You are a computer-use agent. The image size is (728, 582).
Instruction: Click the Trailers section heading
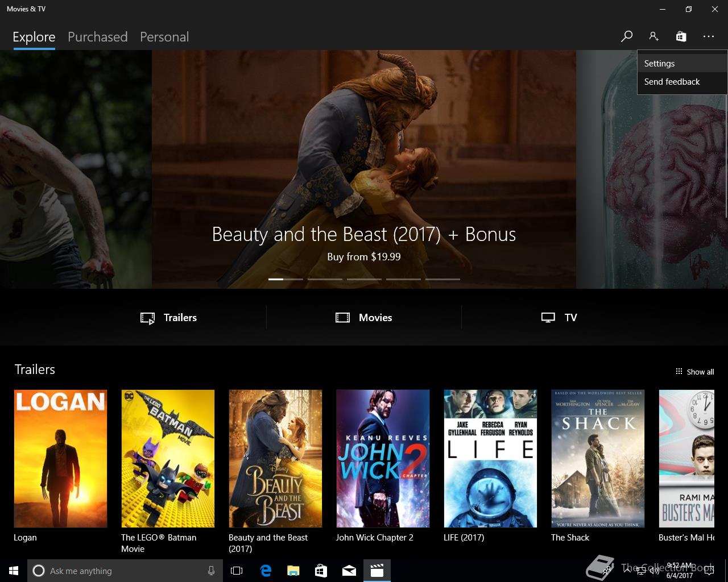click(35, 369)
